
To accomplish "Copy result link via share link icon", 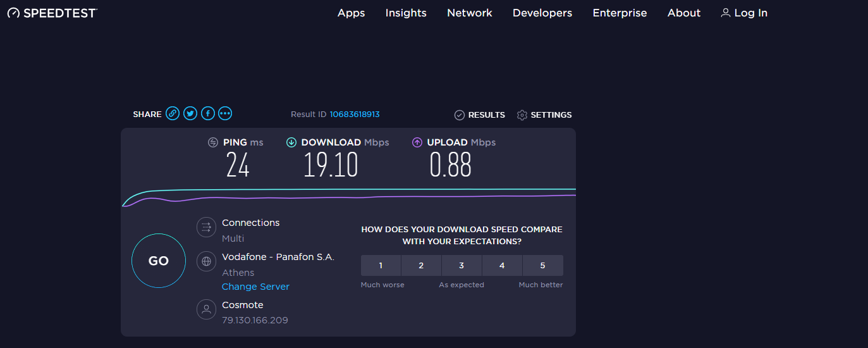I will [173, 114].
